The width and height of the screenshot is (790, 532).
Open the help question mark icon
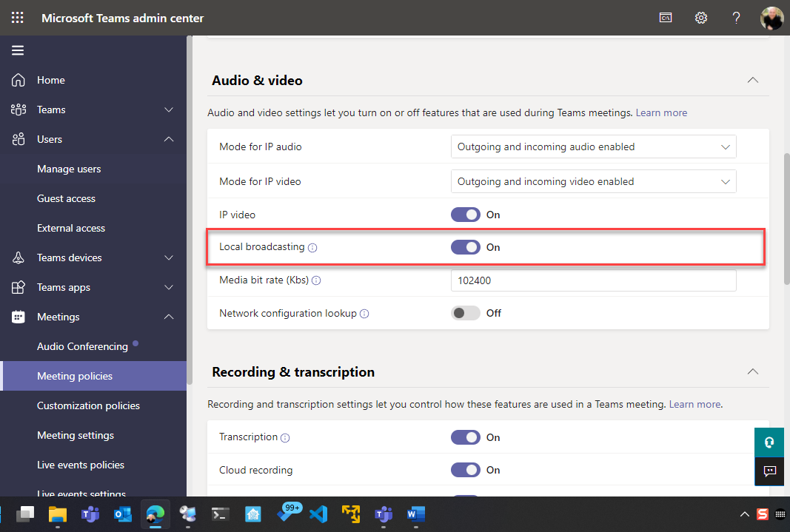pyautogui.click(x=736, y=17)
